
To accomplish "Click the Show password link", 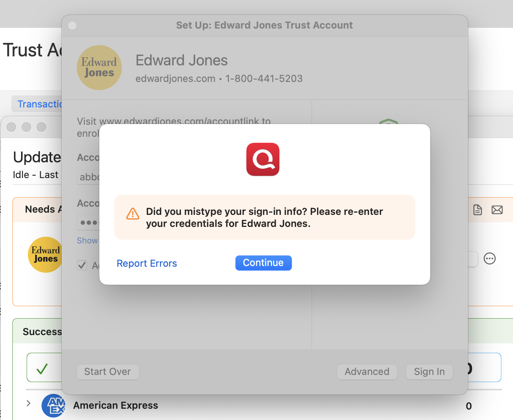I will click(87, 240).
